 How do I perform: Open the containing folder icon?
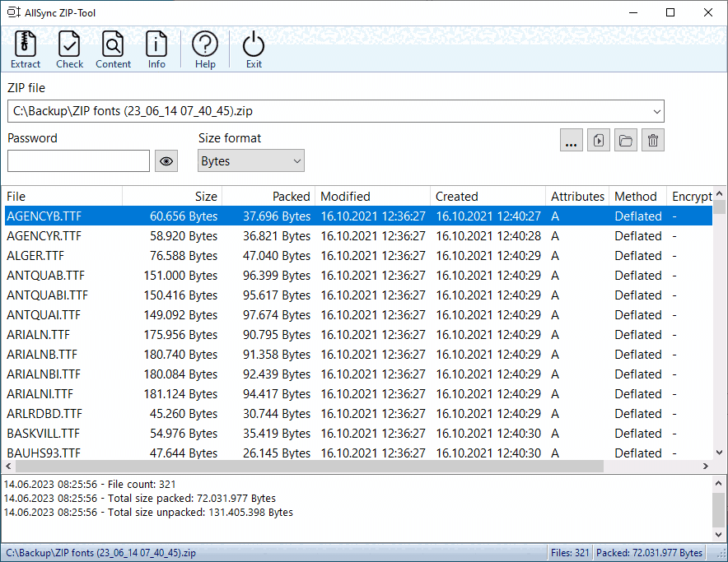click(x=625, y=140)
